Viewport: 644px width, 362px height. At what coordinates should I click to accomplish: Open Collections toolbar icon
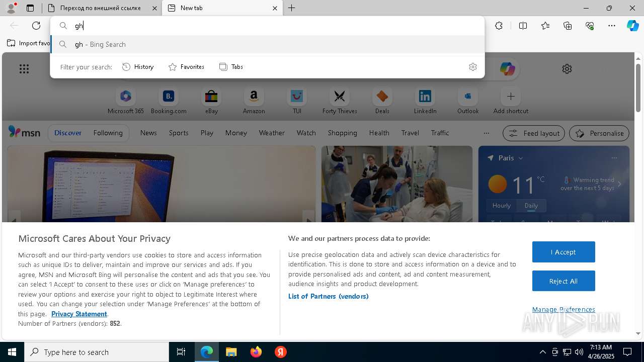568,26
